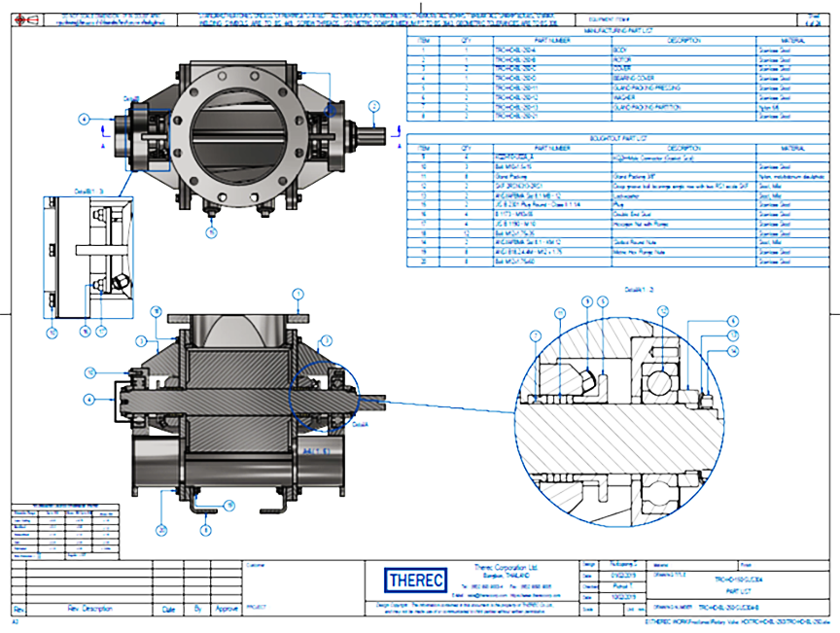This screenshot has height=633, width=840.
Task: Click the 'BODY' description cell
Action: click(x=683, y=51)
